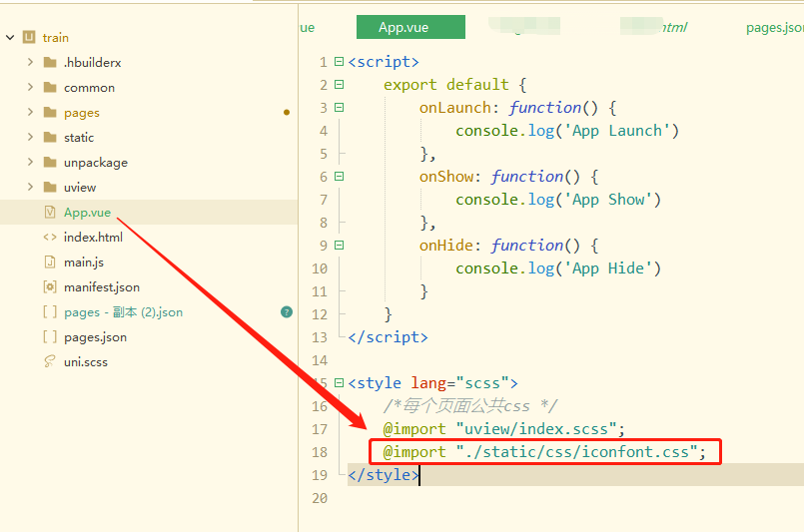The image size is (804, 532).
Task: Open index.html in the file tree
Action: tap(93, 238)
